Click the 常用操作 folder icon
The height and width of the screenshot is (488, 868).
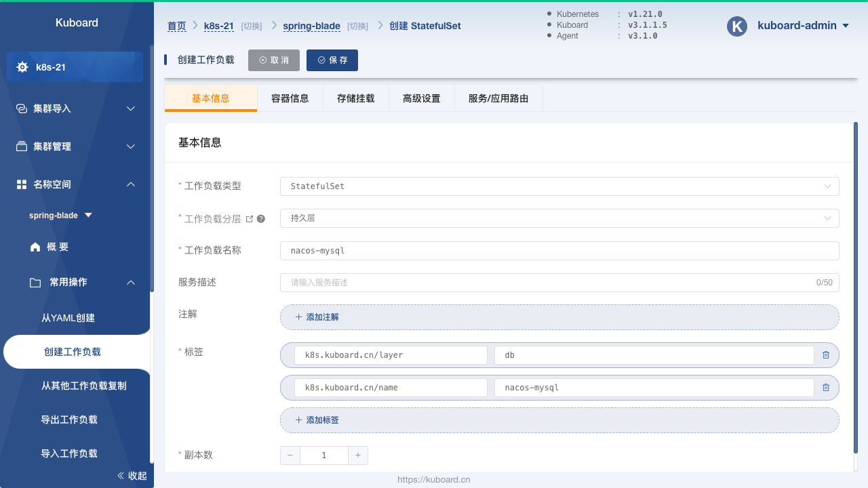[35, 283]
